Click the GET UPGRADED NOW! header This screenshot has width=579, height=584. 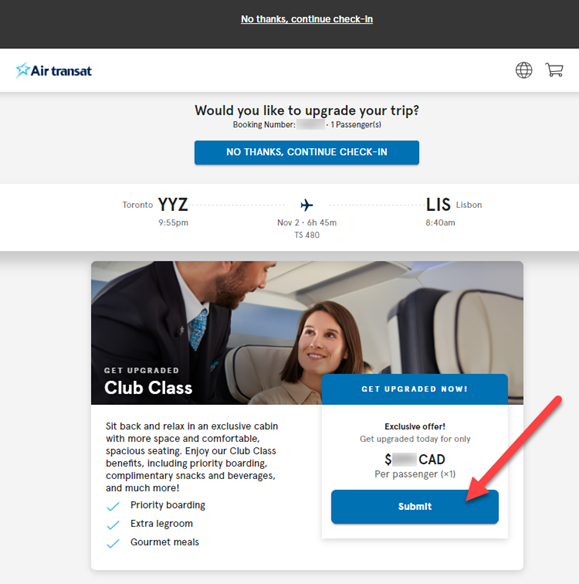pos(414,389)
